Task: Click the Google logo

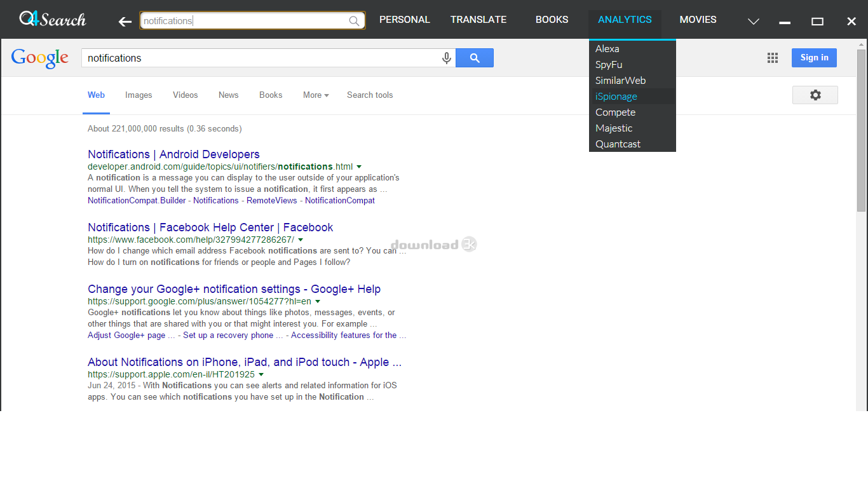Action: 39,58
